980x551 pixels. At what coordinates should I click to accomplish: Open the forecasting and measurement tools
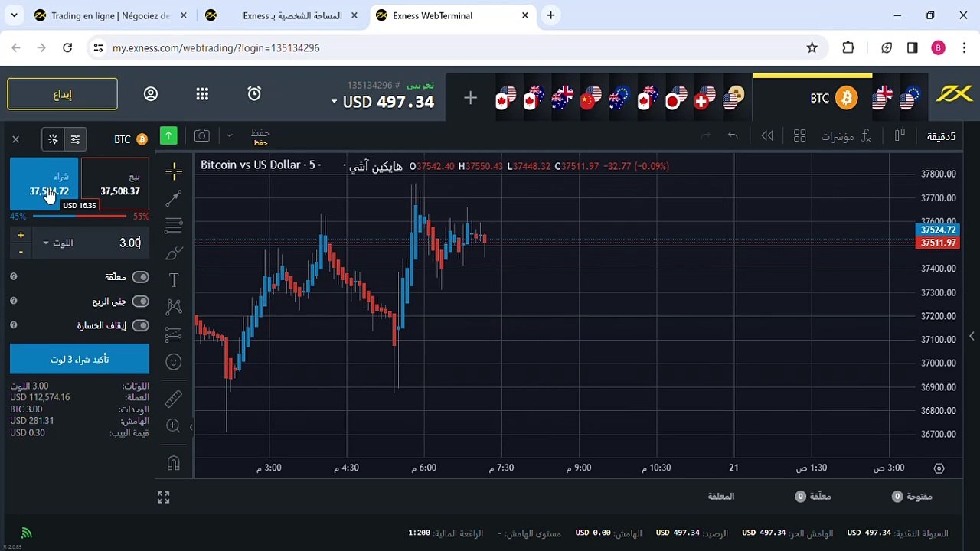click(x=174, y=334)
